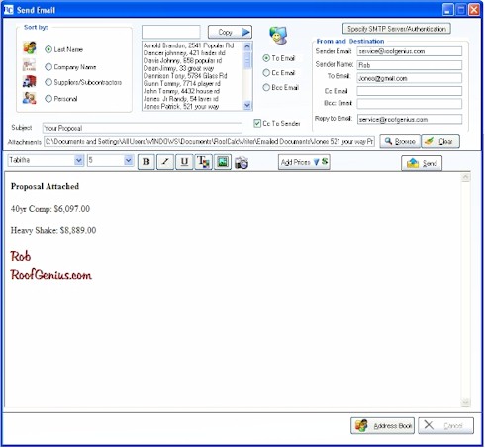Viewport: 485px width, 448px height.
Task: Uncheck the Cc To Sender checkbox
Action: tap(257, 123)
